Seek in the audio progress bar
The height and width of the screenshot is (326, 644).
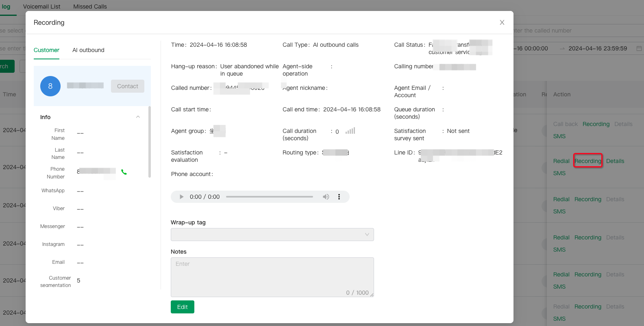click(270, 197)
